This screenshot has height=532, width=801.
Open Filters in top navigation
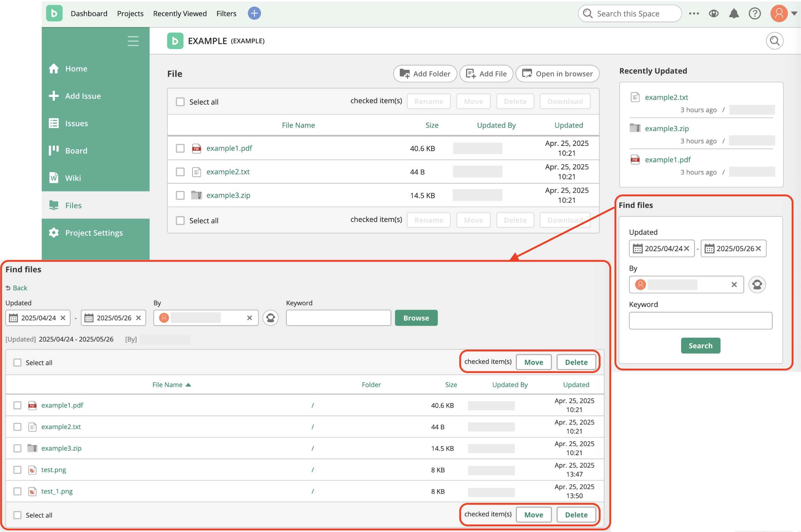(x=226, y=14)
